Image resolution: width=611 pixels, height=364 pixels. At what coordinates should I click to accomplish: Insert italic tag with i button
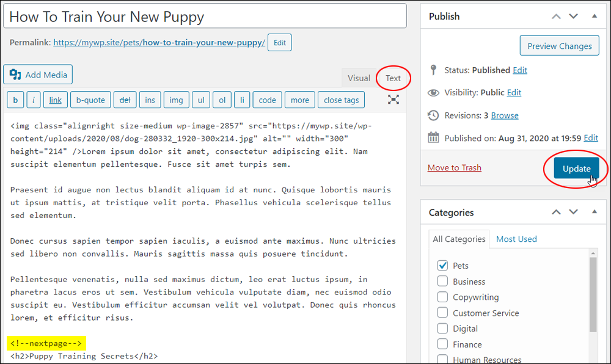coord(34,100)
